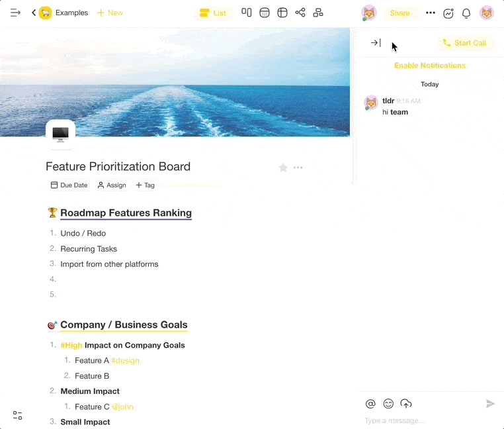Toggle the left sidebar menu
The image size is (504, 429).
[x=15, y=13]
